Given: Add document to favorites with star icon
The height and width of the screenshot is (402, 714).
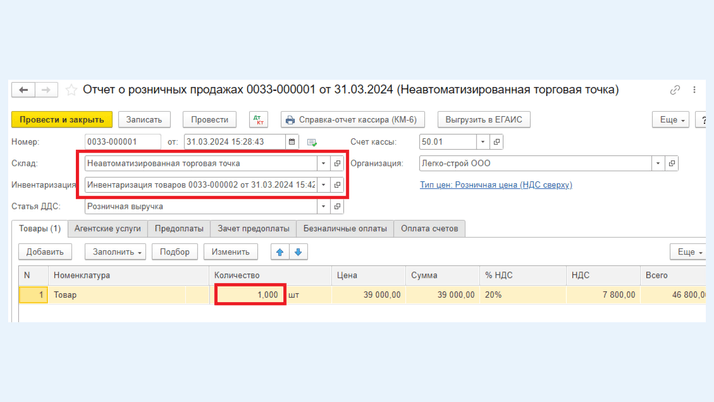Looking at the screenshot, I should tap(71, 90).
